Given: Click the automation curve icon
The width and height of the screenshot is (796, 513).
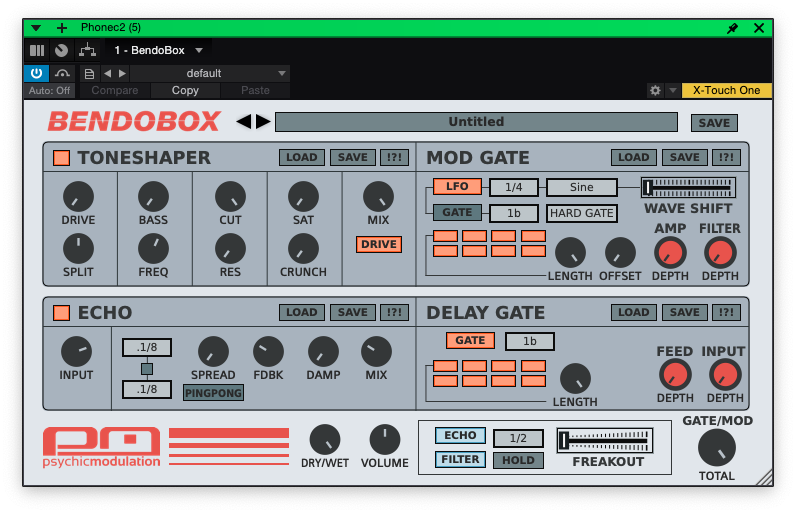Looking at the screenshot, I should (x=62, y=73).
